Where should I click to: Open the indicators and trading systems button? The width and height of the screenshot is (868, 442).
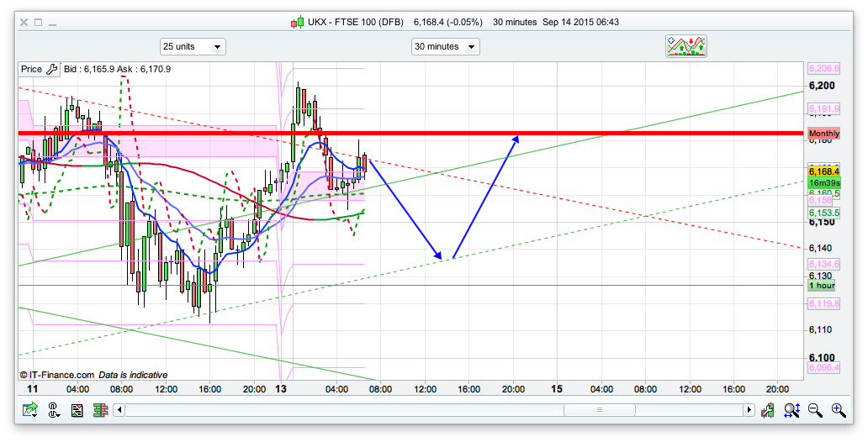[x=686, y=46]
